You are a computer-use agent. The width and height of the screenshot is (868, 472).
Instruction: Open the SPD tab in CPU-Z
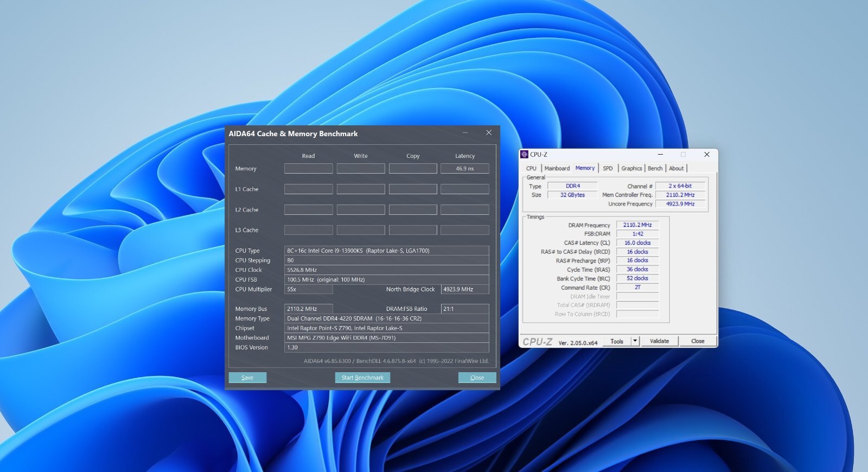pos(608,169)
